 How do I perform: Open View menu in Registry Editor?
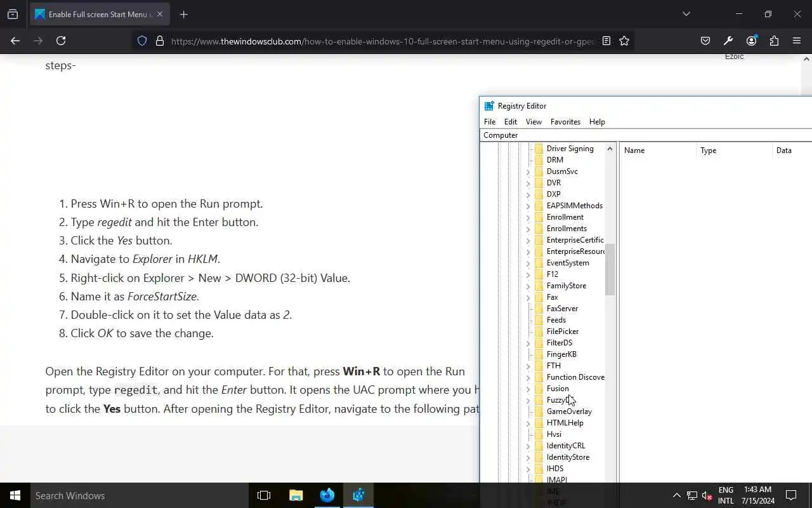point(534,122)
